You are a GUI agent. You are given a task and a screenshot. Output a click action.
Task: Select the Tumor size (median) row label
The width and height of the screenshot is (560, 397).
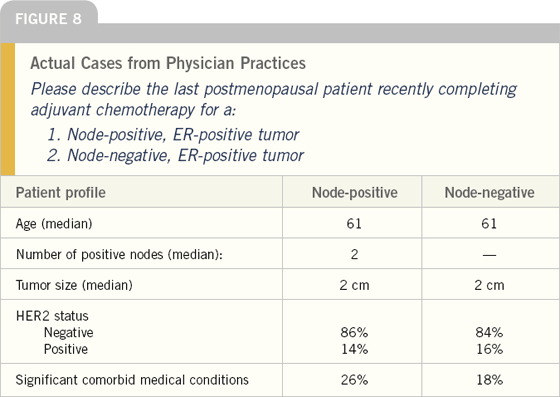74,285
